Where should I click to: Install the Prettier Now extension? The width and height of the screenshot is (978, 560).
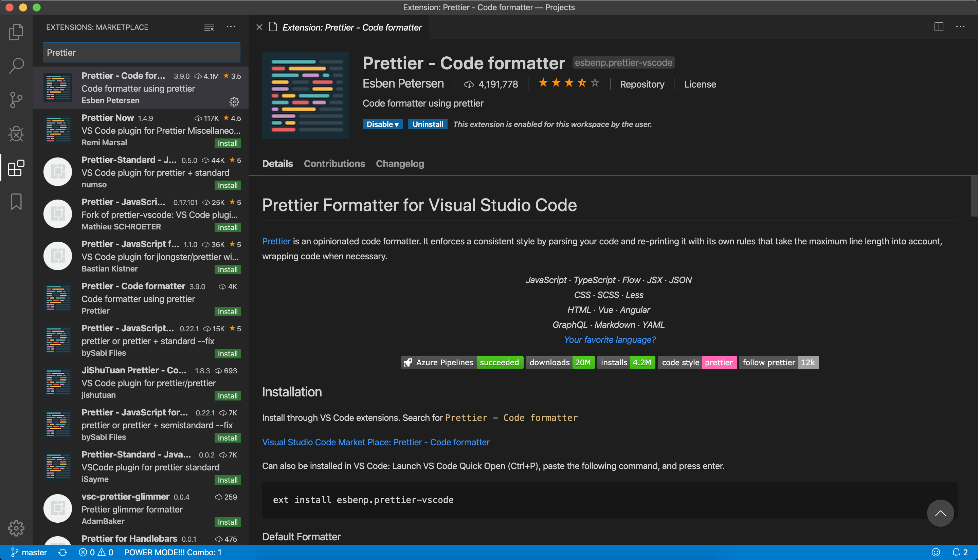point(228,144)
